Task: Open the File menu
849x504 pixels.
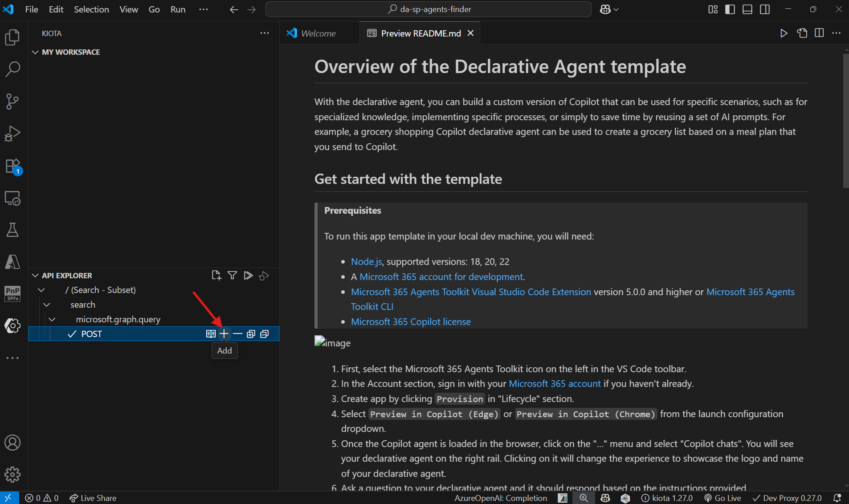Action: click(x=32, y=9)
